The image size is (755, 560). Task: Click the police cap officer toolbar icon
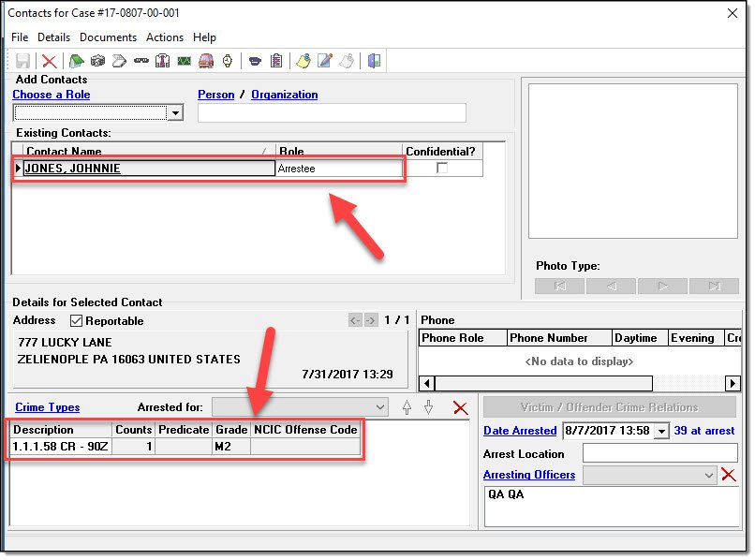pos(255,62)
